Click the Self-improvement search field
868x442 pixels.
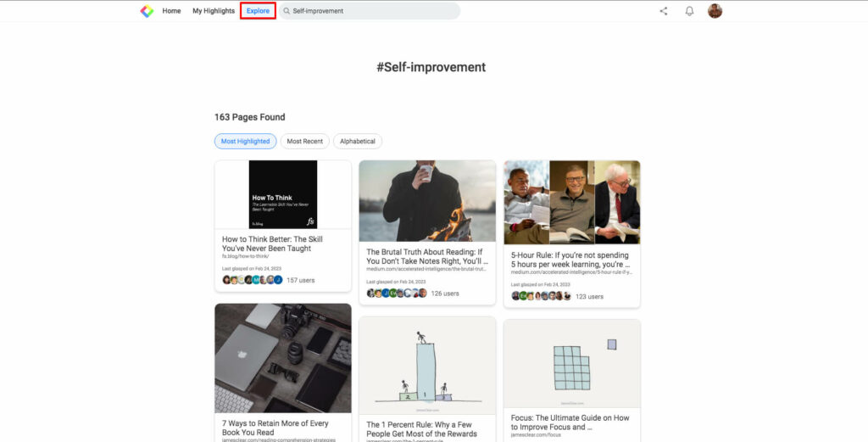point(370,11)
